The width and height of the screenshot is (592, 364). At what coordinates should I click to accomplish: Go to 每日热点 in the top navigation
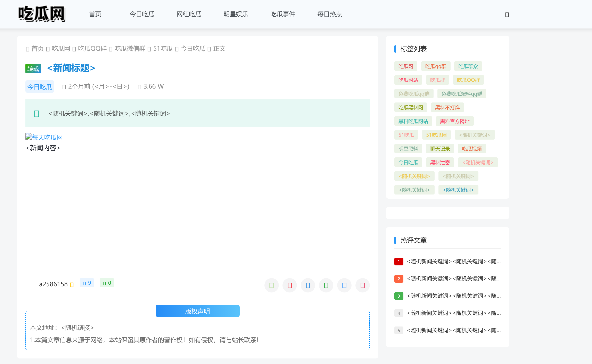click(329, 14)
